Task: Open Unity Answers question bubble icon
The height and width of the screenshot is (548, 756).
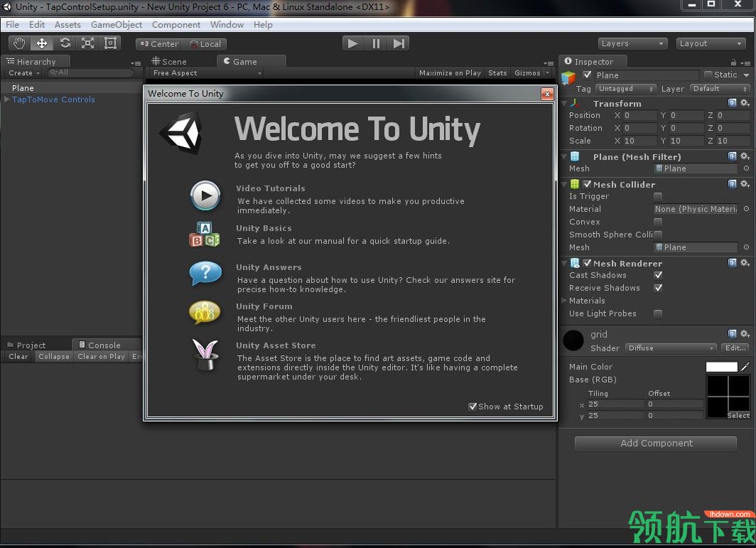Action: click(x=205, y=274)
